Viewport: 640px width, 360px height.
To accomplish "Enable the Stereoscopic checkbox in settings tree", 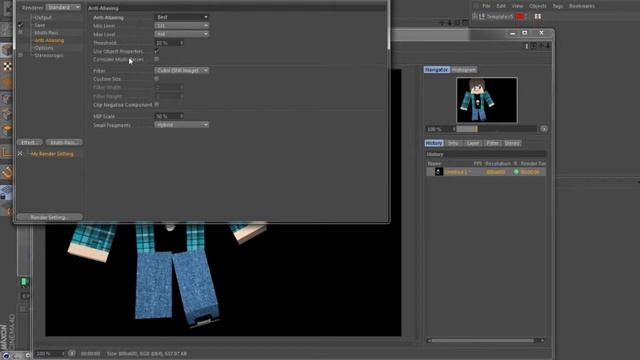I will pyautogui.click(x=20, y=55).
